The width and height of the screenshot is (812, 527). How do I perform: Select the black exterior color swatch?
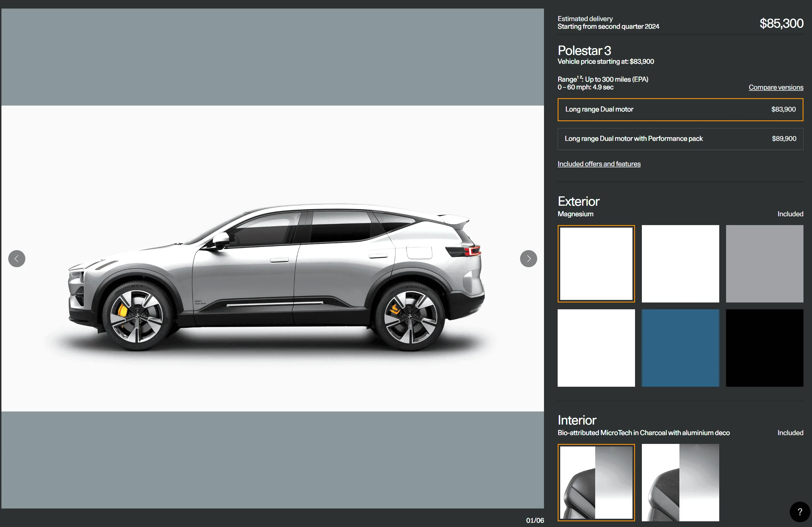click(x=764, y=348)
